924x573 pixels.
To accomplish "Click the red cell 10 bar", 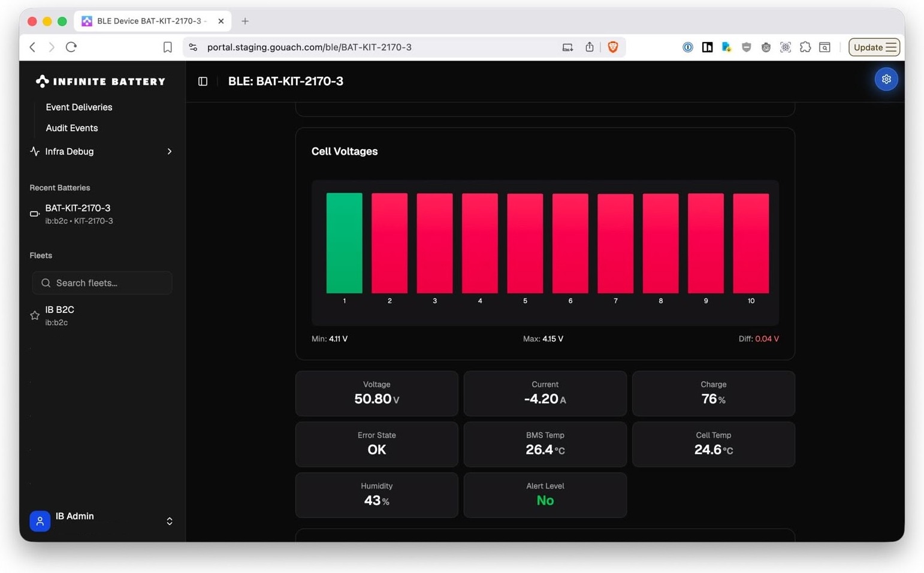I will click(751, 243).
